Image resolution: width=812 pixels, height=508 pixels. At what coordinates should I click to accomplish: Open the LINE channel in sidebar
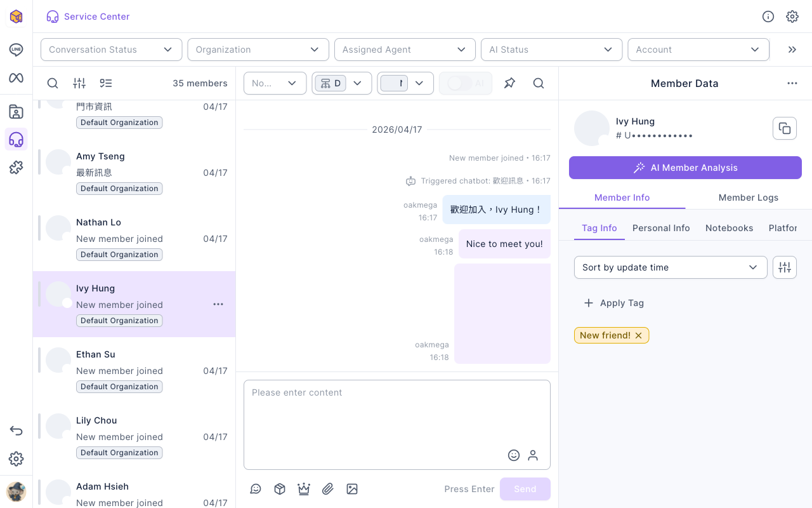point(16,50)
